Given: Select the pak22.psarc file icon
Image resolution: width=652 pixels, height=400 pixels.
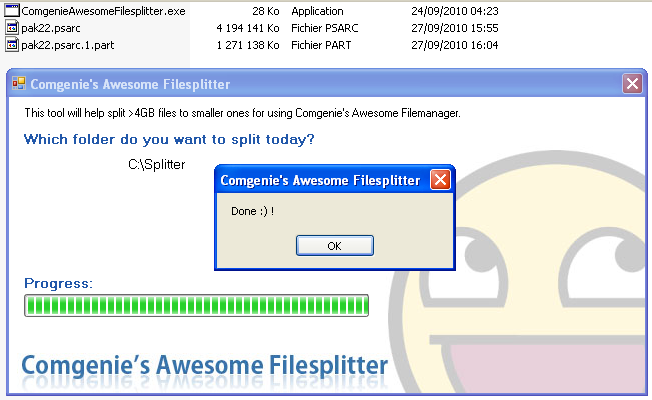Looking at the screenshot, I should pos(12,27).
